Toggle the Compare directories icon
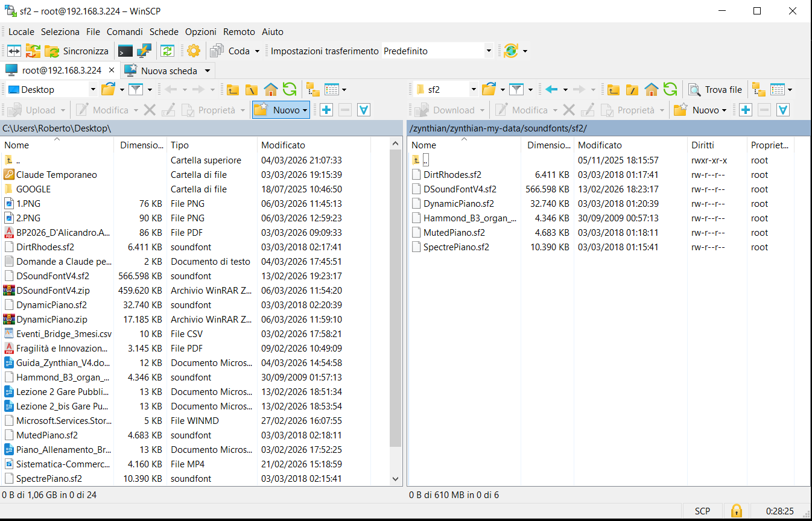812x521 pixels. pyautogui.click(x=14, y=51)
